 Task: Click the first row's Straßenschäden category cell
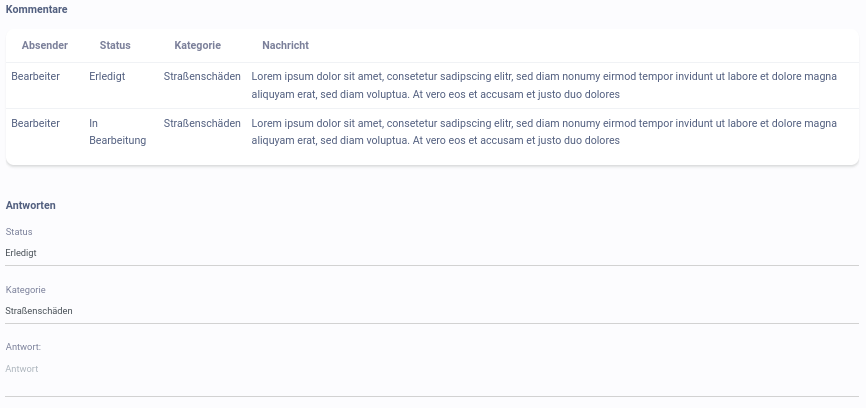pyautogui.click(x=202, y=76)
